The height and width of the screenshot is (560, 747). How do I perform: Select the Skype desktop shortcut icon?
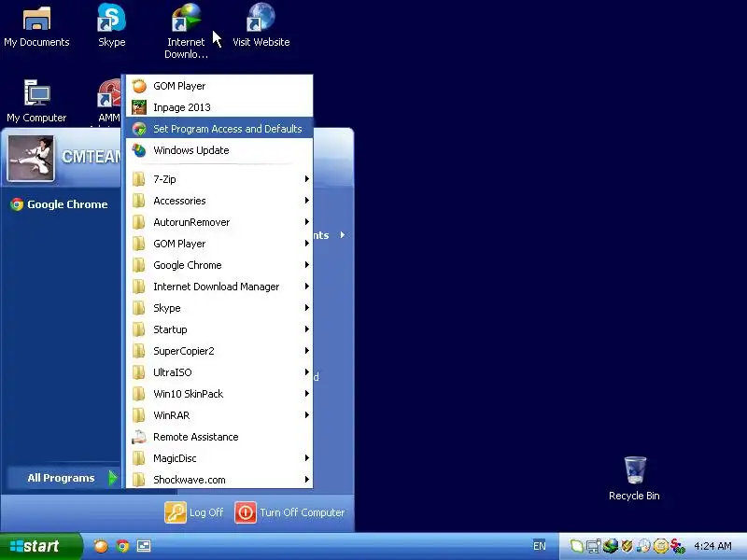pos(111,25)
